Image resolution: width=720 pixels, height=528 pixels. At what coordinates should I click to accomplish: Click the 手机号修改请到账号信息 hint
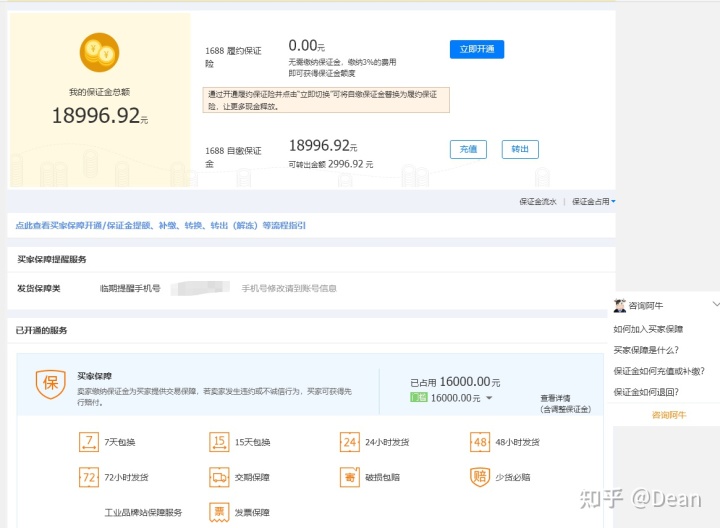coord(289,288)
